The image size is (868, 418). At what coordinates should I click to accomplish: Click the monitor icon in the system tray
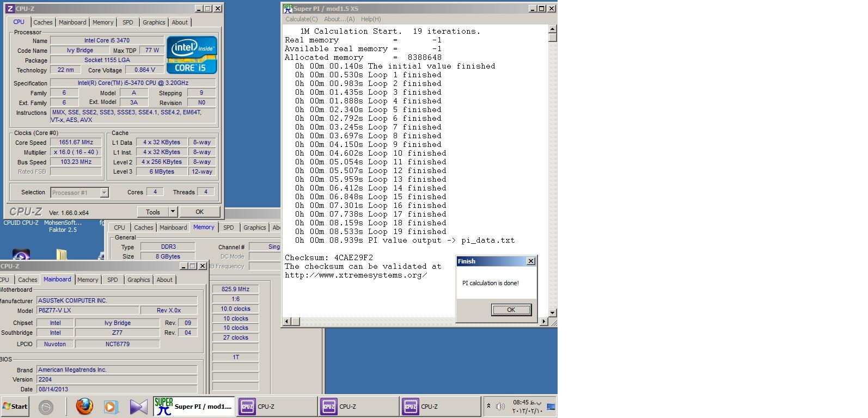tap(551, 407)
